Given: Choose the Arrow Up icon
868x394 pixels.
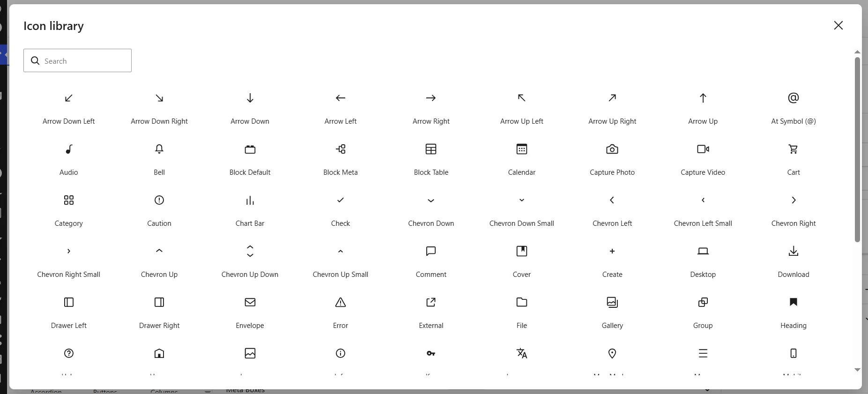Looking at the screenshot, I should [703, 98].
